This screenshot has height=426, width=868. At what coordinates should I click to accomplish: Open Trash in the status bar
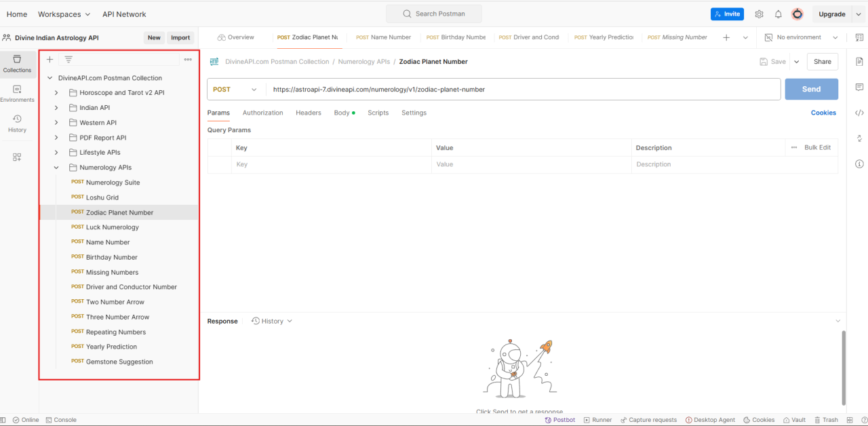(826, 420)
